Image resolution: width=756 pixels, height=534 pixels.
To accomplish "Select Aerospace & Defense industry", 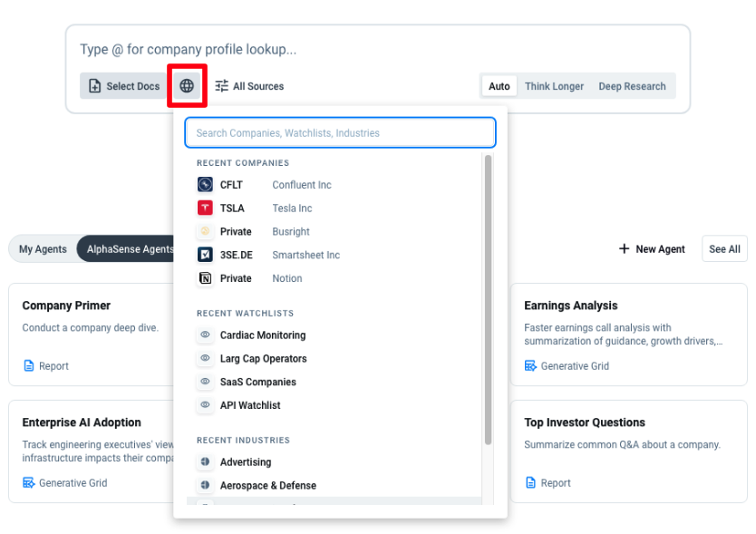I will [267, 486].
